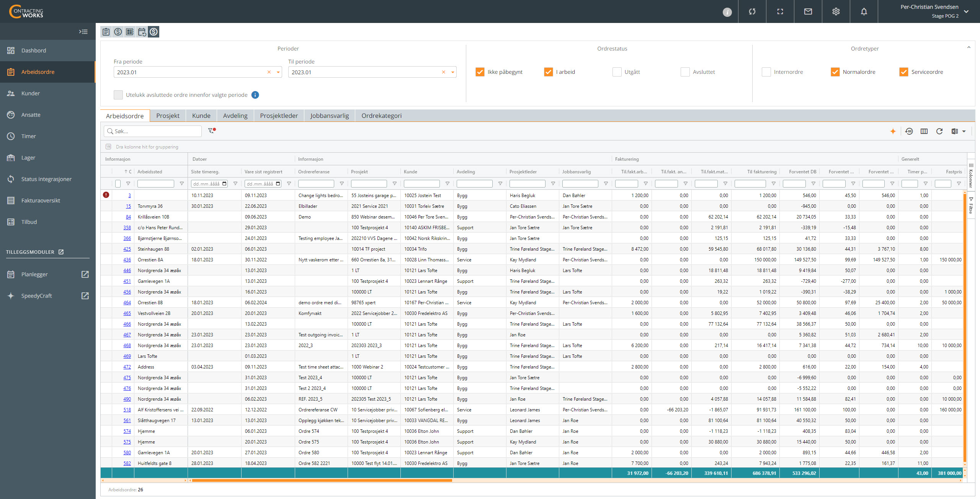Open the settings gear icon

pos(836,11)
